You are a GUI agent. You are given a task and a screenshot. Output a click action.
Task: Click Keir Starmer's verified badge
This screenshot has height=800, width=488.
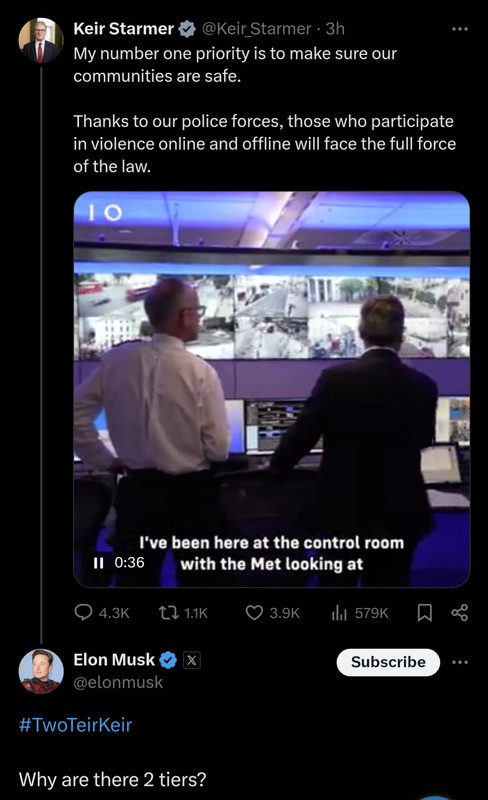click(x=187, y=29)
